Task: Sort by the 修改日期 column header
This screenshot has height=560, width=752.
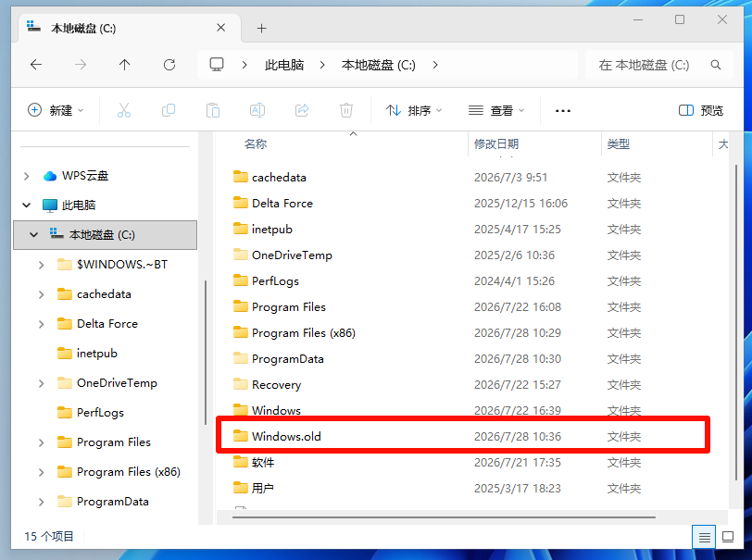Action: tap(496, 143)
